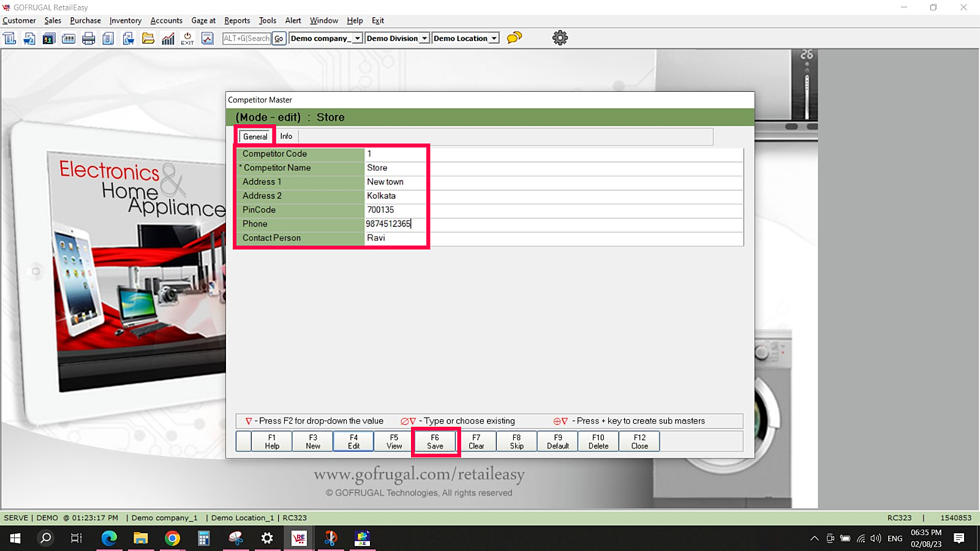Select the General tab

[255, 137]
